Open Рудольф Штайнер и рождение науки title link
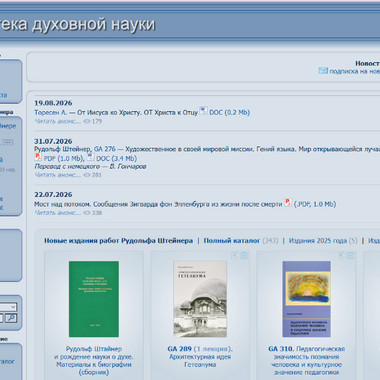Image resolution: width=380 pixels, height=380 pixels. pos(94,361)
